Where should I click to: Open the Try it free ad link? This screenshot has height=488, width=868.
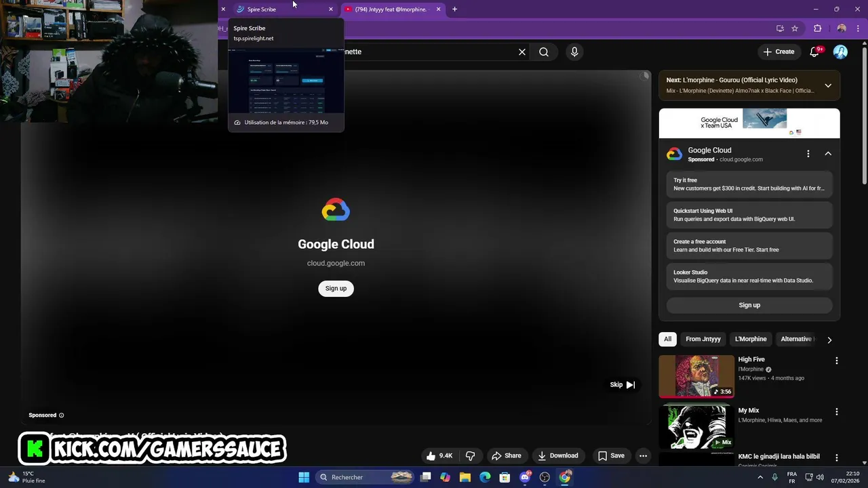click(x=749, y=184)
